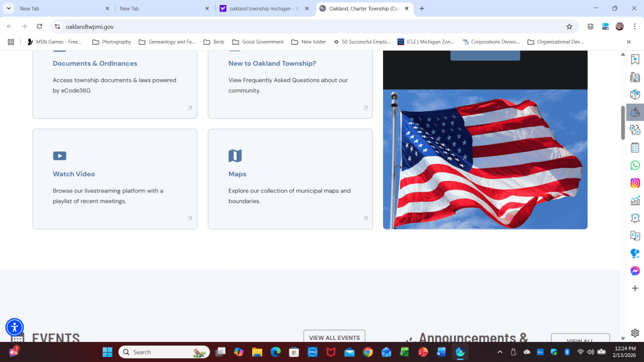
Task: Click the WhatsApp icon in sidebar
Action: [635, 165]
